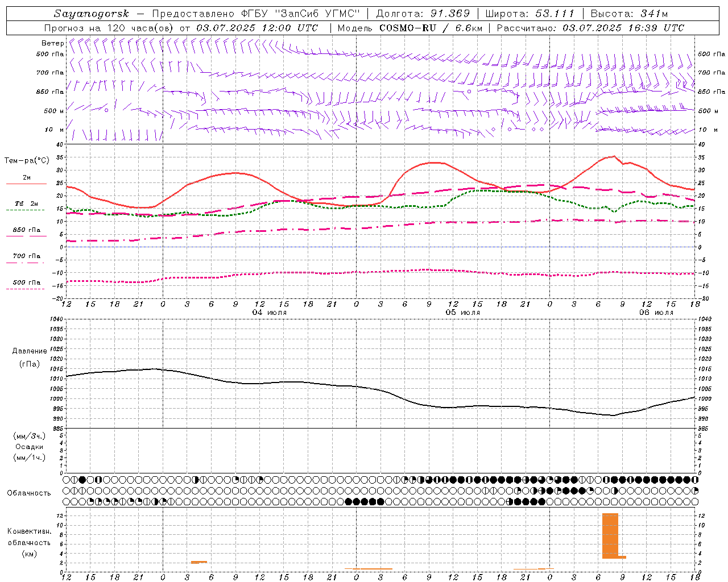728x582 pixels.
Task: Click the (гПа) unit under Давление
Action: click(30, 364)
